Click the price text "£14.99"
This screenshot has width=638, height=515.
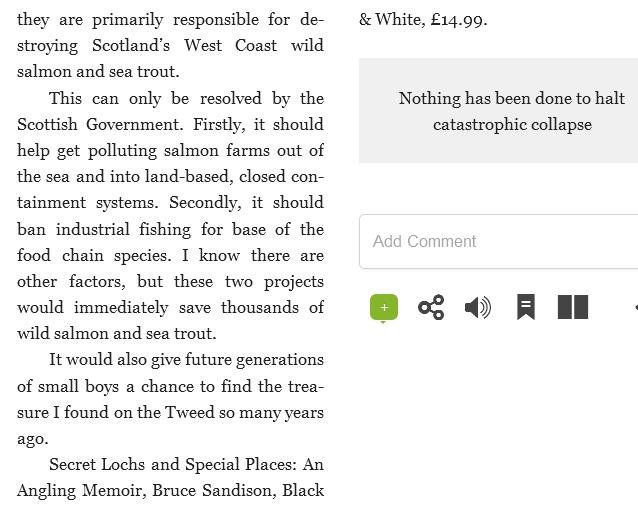[x=458, y=19]
